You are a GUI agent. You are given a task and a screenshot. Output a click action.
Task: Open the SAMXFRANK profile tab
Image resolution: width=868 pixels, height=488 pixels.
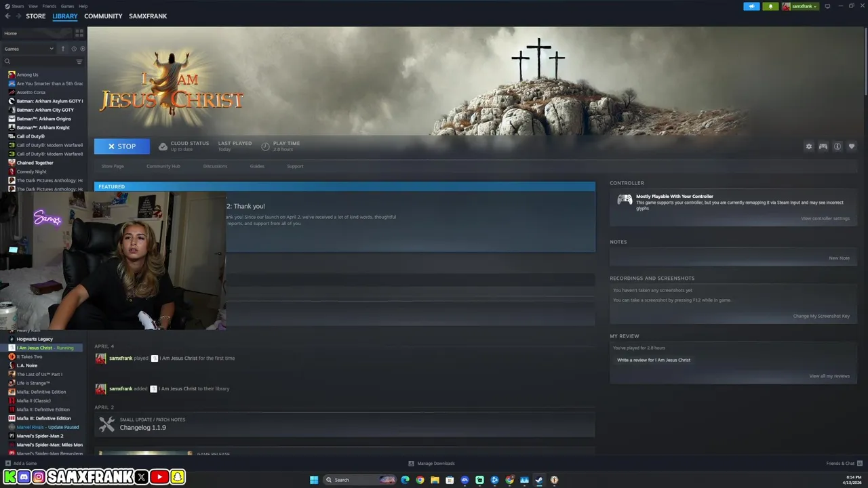tap(148, 16)
